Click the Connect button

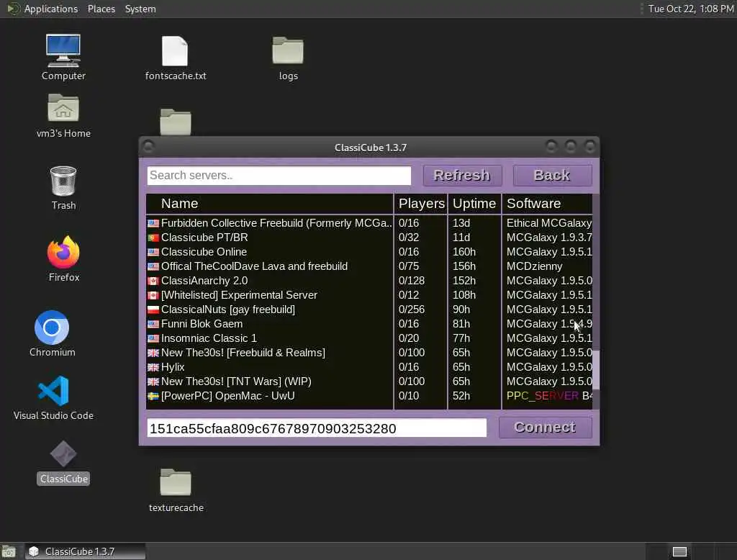[x=545, y=428]
